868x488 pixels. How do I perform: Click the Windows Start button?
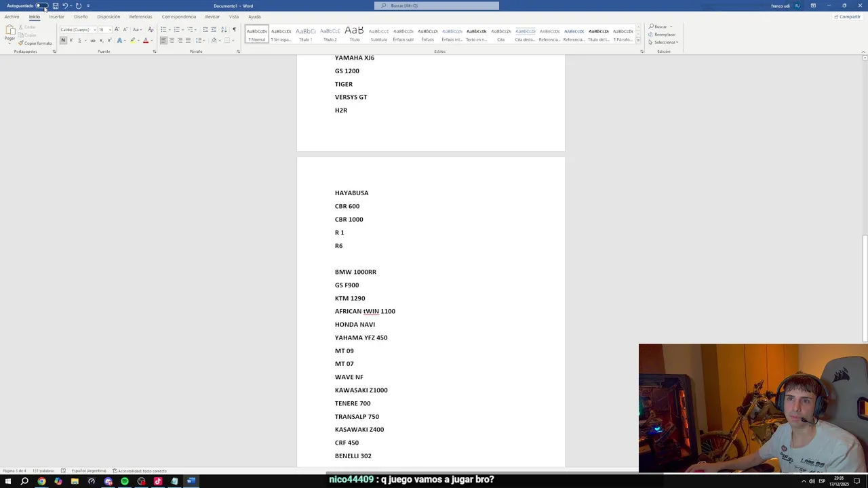pos(8,481)
